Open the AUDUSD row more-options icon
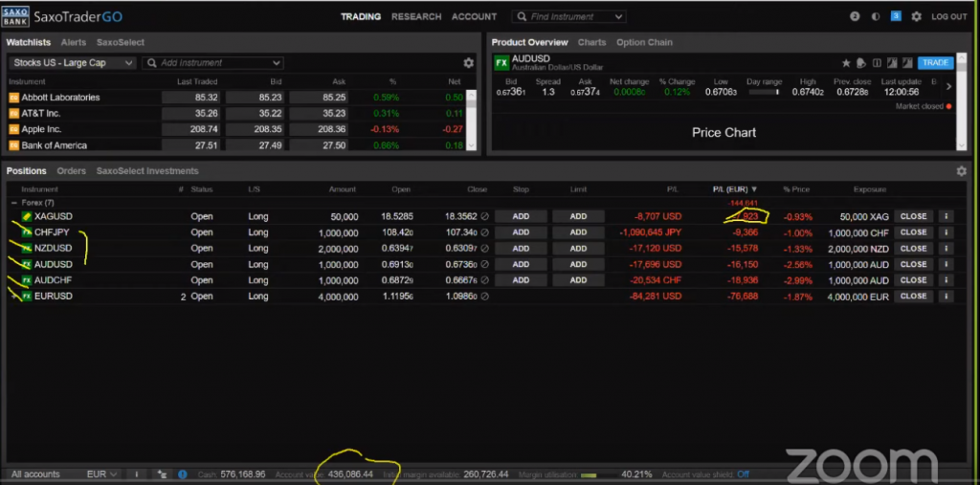 (x=946, y=264)
